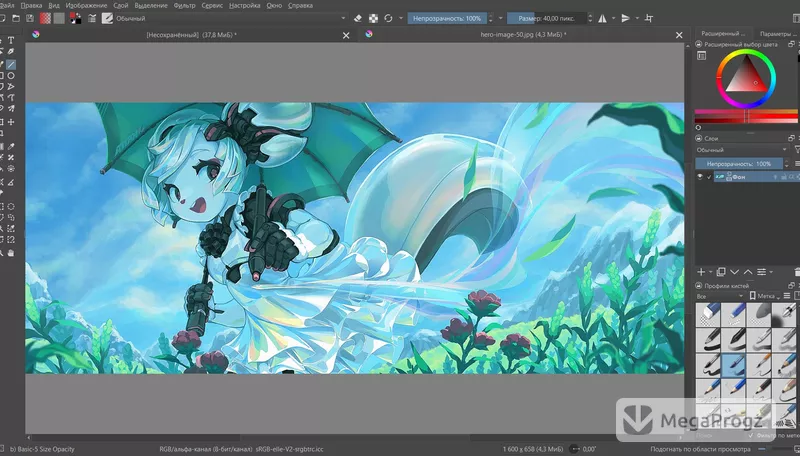Image resolution: width=800 pixels, height=456 pixels.
Task: Select the Pan hand tool
Action: [x=11, y=253]
